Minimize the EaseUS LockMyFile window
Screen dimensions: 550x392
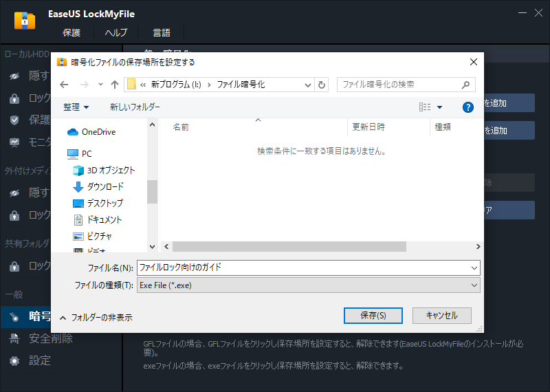click(522, 13)
